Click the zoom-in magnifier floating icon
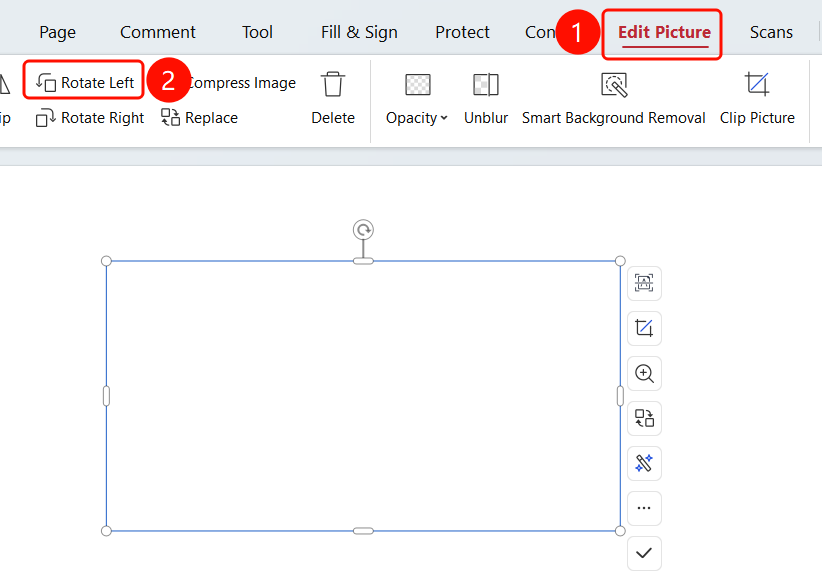The image size is (822, 583). click(644, 373)
